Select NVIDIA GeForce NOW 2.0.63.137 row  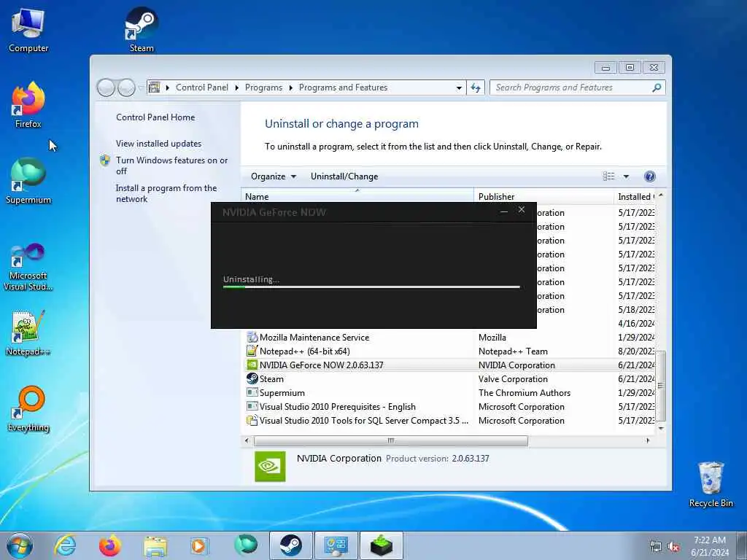pyautogui.click(x=449, y=365)
